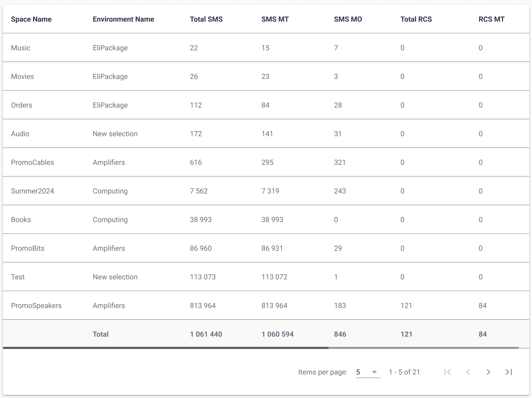Select the Books space name cell

[x=21, y=219]
